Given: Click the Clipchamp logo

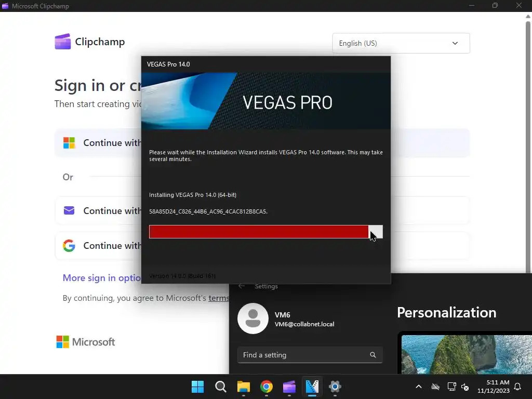Looking at the screenshot, I should [x=89, y=42].
